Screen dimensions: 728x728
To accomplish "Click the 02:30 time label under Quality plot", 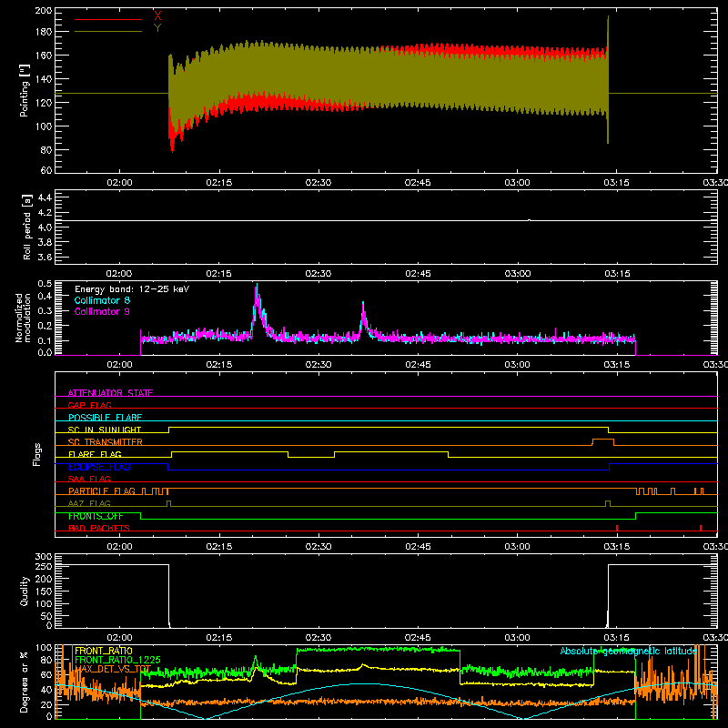I will (318, 638).
